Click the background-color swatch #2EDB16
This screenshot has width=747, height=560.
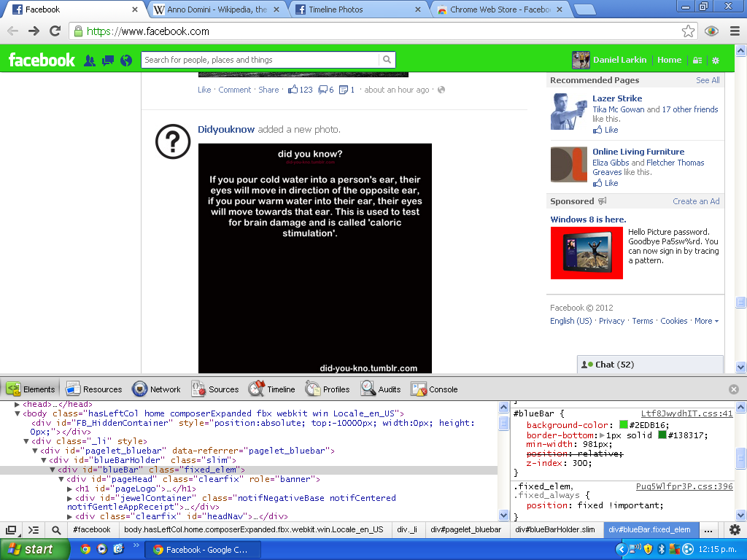click(623, 425)
